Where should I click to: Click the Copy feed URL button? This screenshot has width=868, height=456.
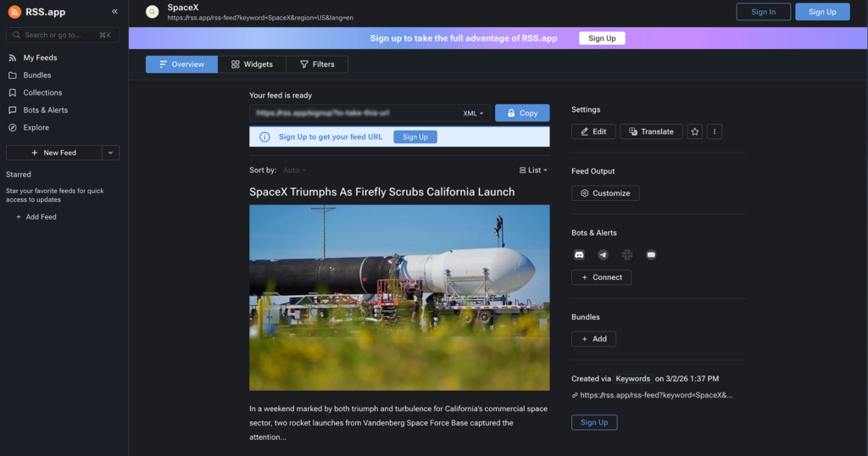point(522,113)
